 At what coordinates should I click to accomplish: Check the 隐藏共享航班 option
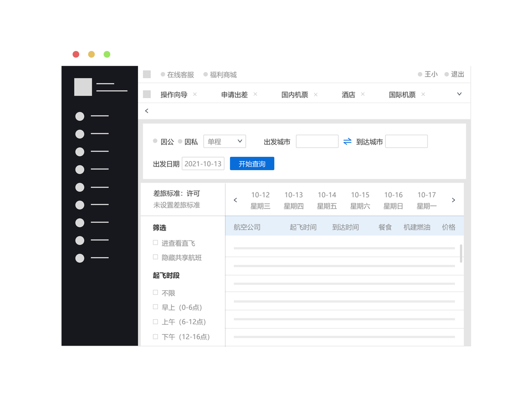click(x=156, y=257)
